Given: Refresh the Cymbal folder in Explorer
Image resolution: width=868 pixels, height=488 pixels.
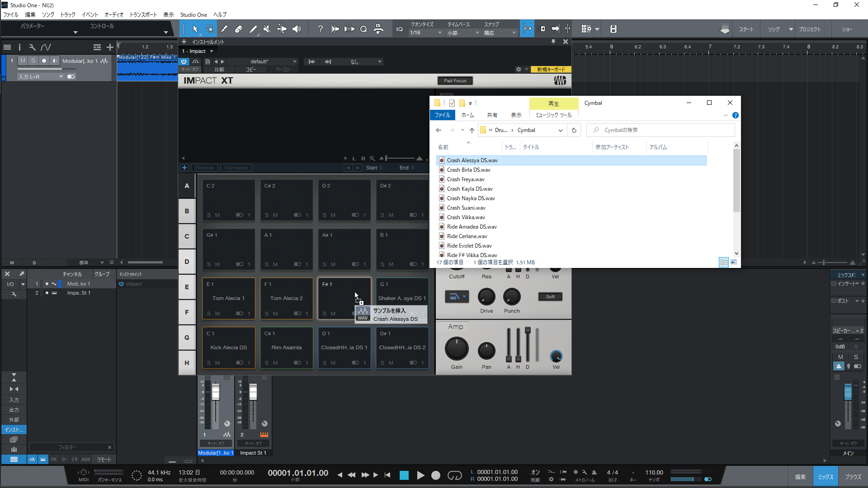Looking at the screenshot, I should pos(574,130).
